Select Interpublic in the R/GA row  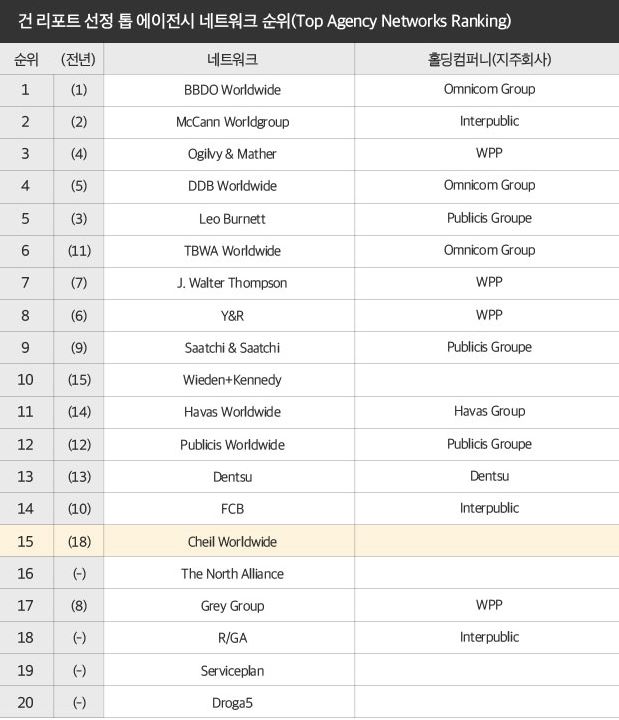click(x=489, y=637)
